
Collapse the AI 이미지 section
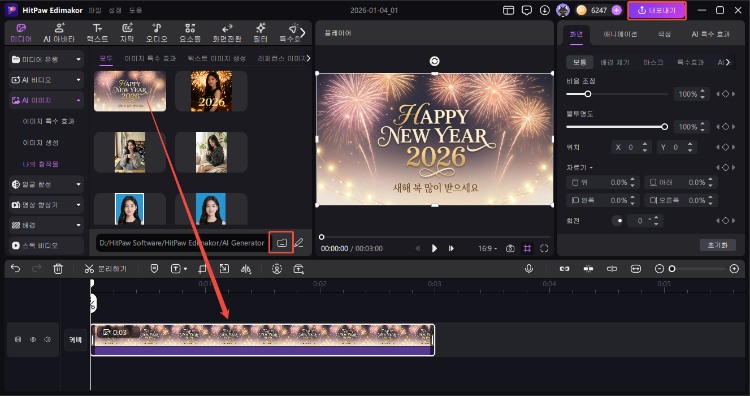pyautogui.click(x=46, y=100)
